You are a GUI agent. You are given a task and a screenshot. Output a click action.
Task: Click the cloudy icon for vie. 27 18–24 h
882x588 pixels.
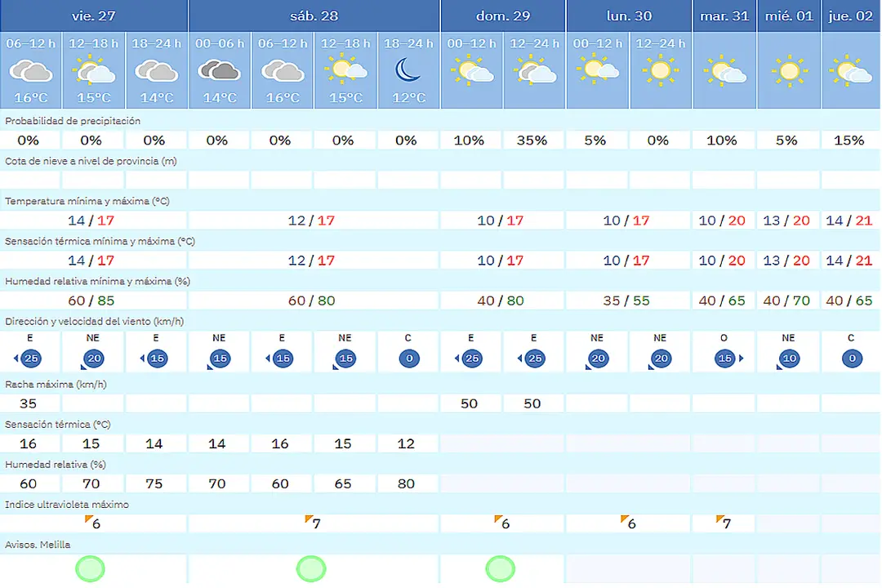pyautogui.click(x=157, y=72)
